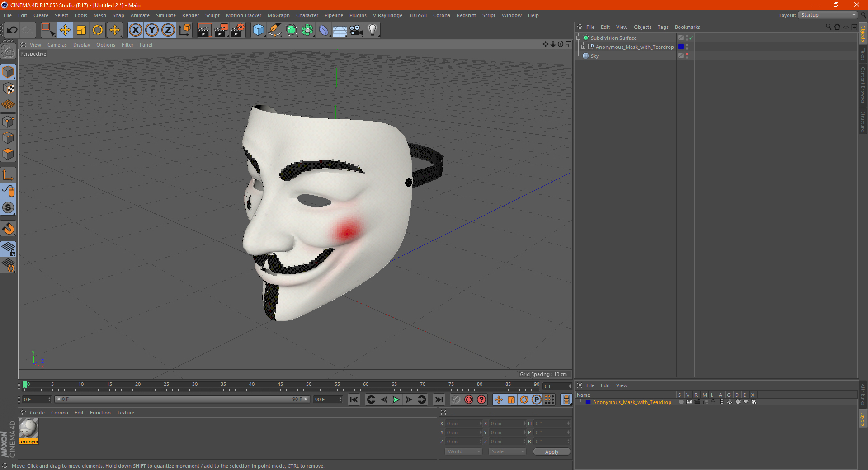The image size is (868, 470).
Task: Toggle X axis lock
Action: tap(135, 30)
